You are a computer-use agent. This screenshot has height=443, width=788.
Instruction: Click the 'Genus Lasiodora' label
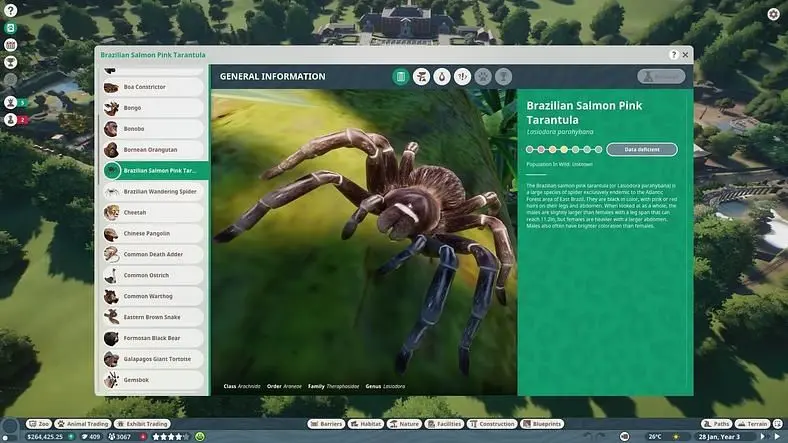[x=385, y=386]
